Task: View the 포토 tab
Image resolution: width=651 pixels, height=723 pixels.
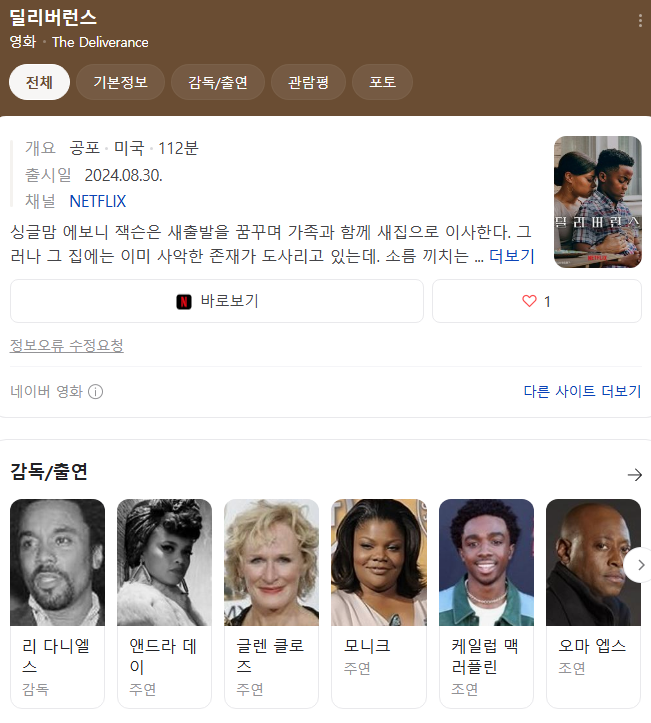Action: pos(382,82)
